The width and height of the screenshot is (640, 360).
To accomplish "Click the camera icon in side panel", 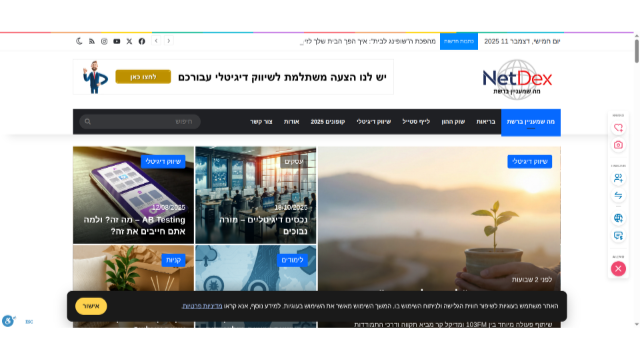I will (x=618, y=145).
